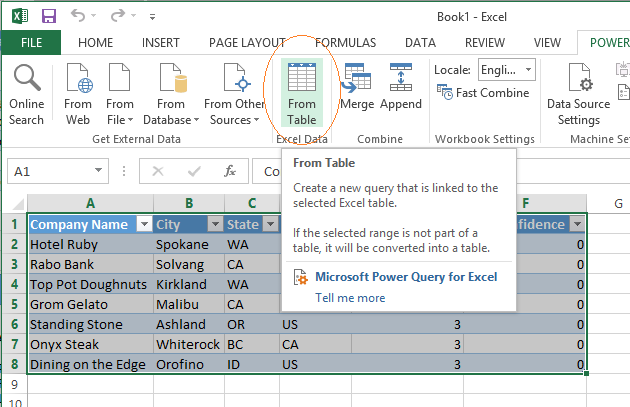This screenshot has width=630, height=407.
Task: Click the Cancel formula X button
Action: 158,172
